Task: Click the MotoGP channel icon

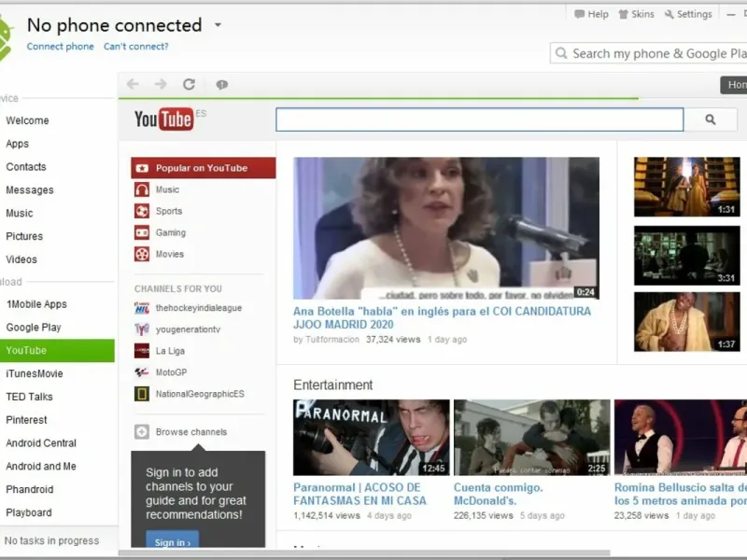Action: 142,372
